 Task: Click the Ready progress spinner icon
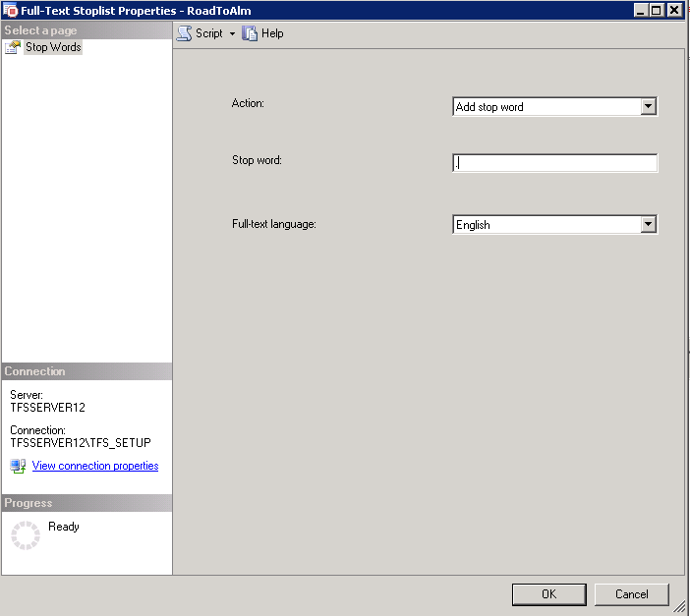pyautogui.click(x=25, y=534)
